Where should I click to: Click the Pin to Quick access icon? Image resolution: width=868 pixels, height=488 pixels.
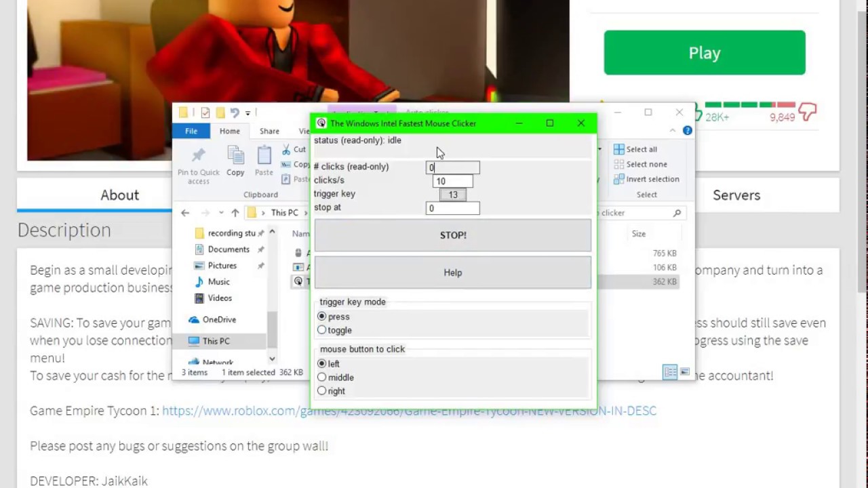(x=198, y=155)
